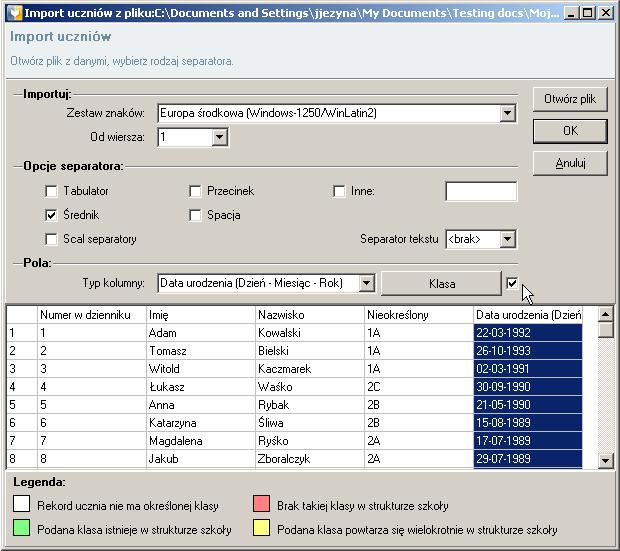Click the date cell 22-03-1992
The image size is (620, 551).
[x=528, y=333]
